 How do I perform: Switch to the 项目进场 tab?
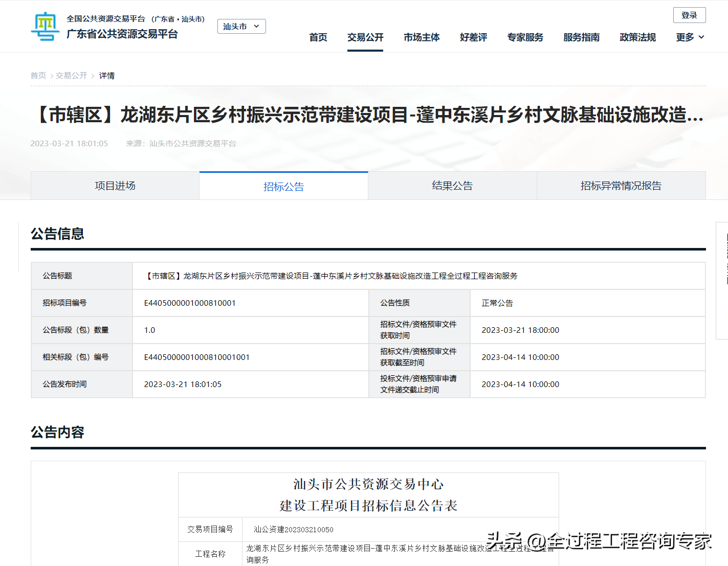[115, 186]
